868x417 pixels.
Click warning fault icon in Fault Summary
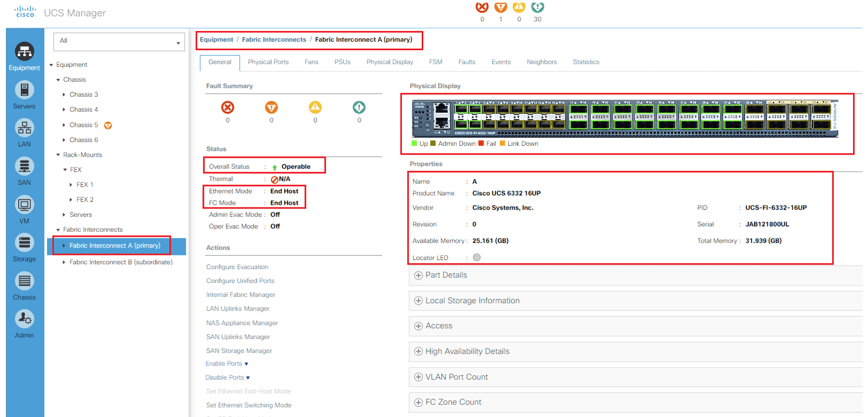point(359,107)
